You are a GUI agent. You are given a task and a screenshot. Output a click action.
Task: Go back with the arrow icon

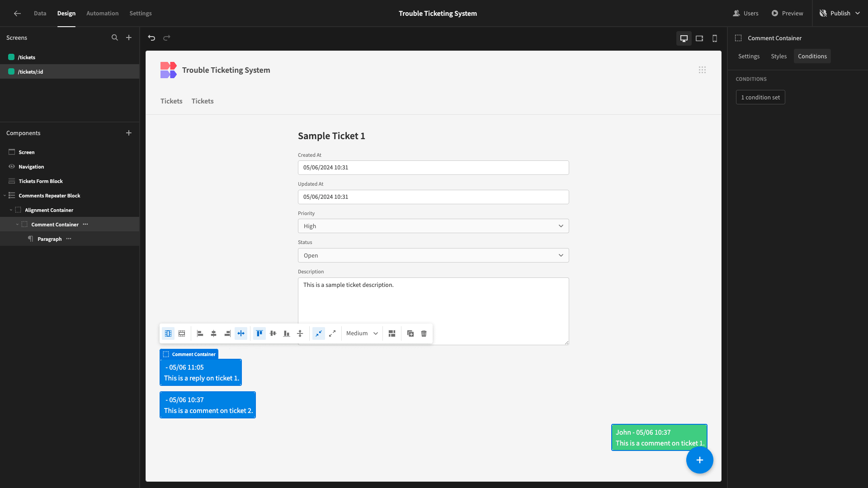click(17, 14)
